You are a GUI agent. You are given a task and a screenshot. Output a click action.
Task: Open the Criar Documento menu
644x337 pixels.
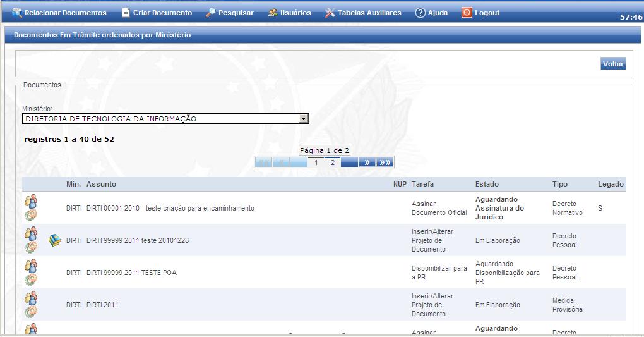(157, 13)
